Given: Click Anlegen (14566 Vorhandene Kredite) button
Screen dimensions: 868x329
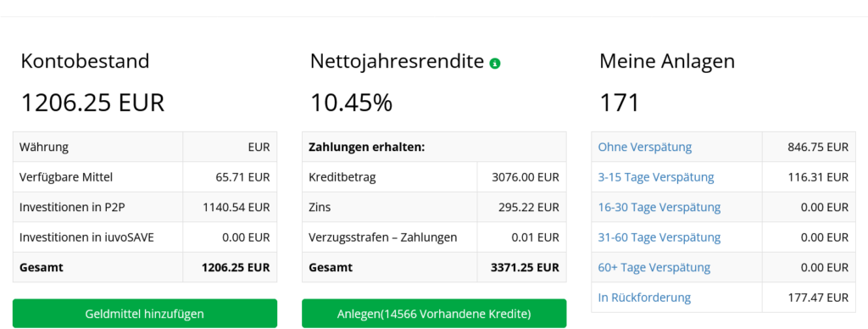Looking at the screenshot, I should click(434, 314).
